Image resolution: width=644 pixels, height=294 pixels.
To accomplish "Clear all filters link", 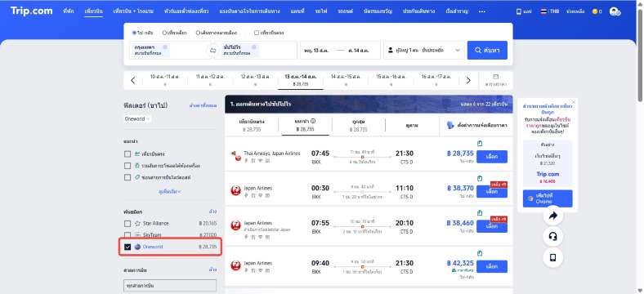I will pyautogui.click(x=203, y=105).
